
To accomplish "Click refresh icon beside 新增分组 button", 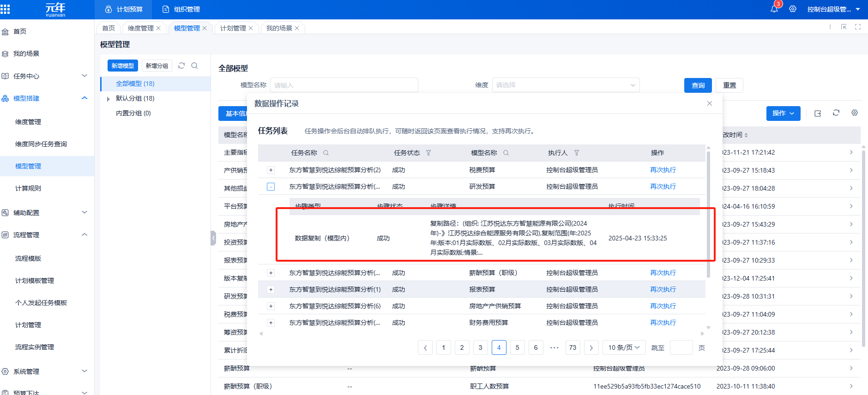I will (x=181, y=66).
